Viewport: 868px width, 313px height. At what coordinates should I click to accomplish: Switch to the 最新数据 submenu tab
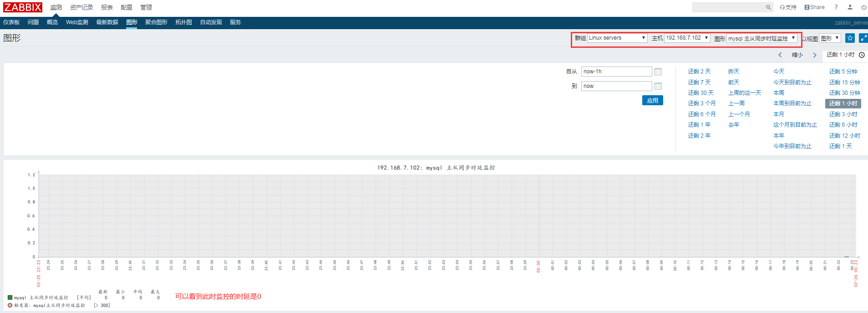[x=107, y=22]
